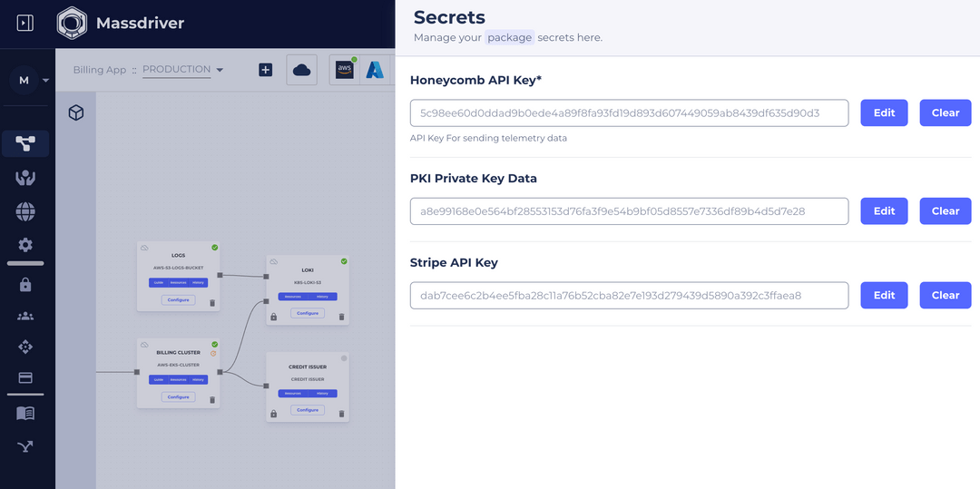This screenshot has height=489, width=980.
Task: Click the cloud icon in toolbar
Action: click(x=301, y=70)
